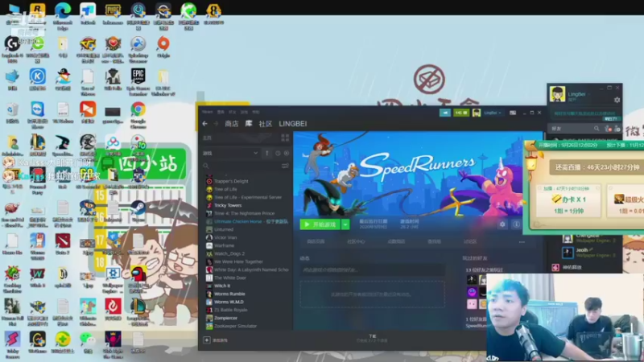644x362 pixels.
Task: Expand the play button dropdown arrow
Action: [x=345, y=224]
